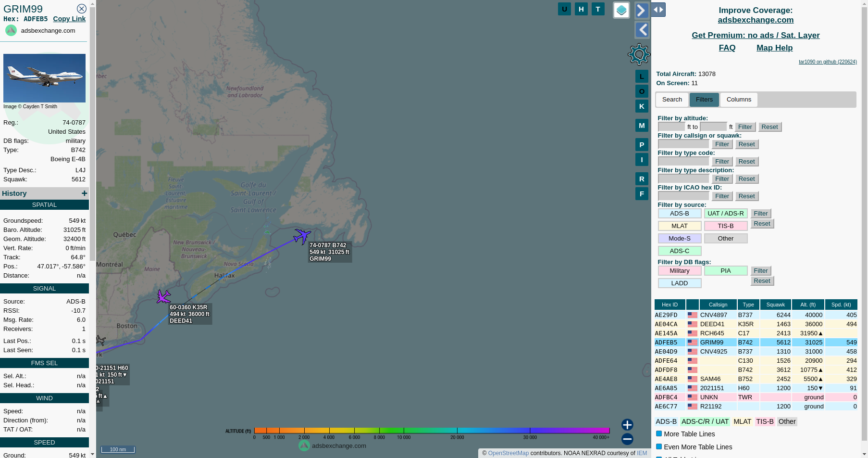The image size is (868, 458).
Task: Click the U map button
Action: point(564,9)
